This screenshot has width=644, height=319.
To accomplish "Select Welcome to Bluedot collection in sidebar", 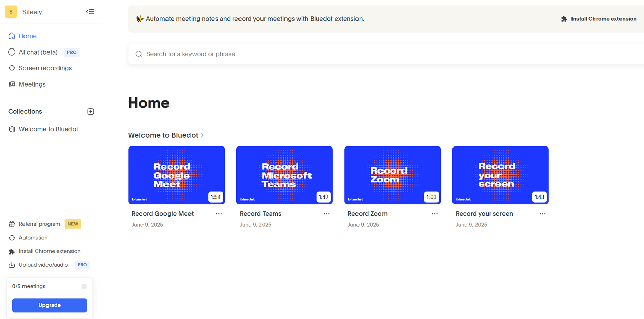I will point(48,129).
